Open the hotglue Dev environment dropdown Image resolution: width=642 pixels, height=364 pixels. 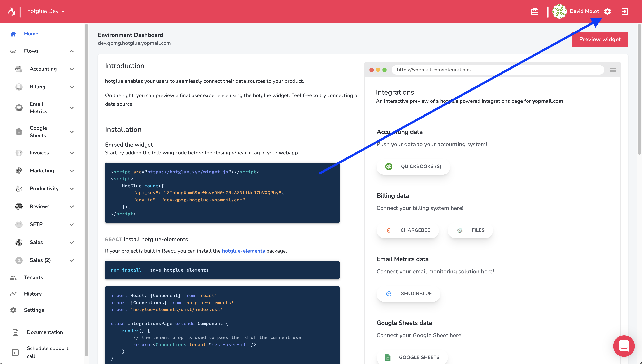coord(46,11)
